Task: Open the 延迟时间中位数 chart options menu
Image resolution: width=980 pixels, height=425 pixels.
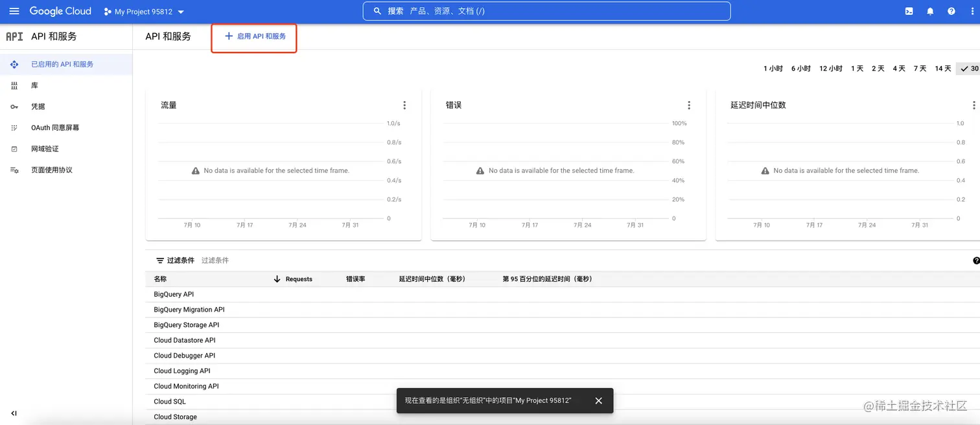Action: [x=974, y=105]
